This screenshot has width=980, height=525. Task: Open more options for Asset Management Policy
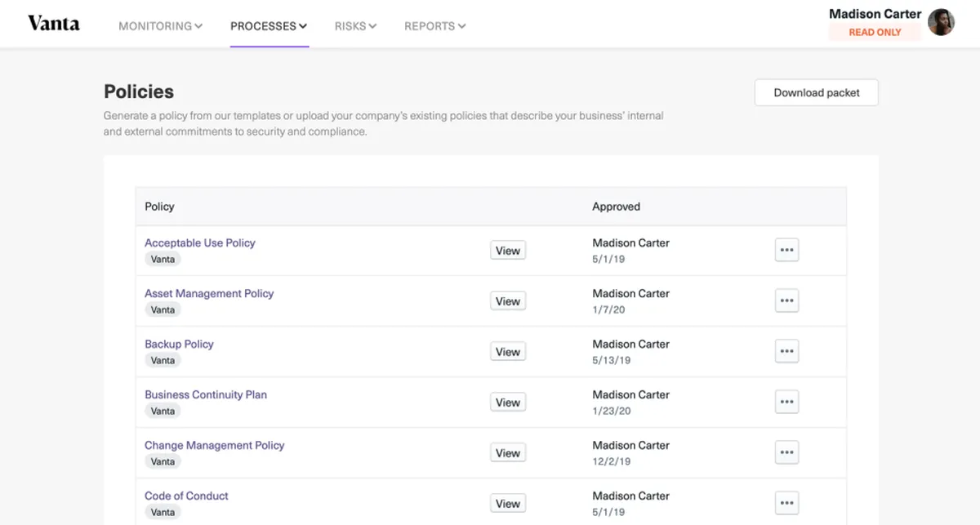coord(786,301)
